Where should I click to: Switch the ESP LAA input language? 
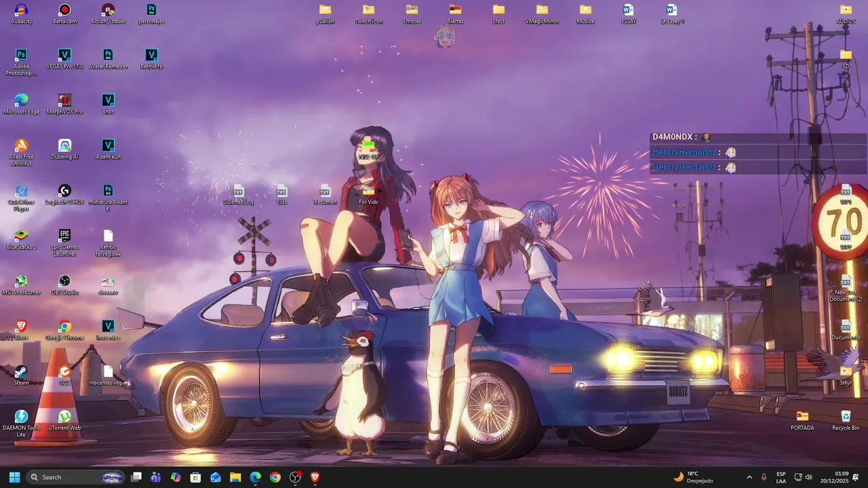(x=781, y=477)
